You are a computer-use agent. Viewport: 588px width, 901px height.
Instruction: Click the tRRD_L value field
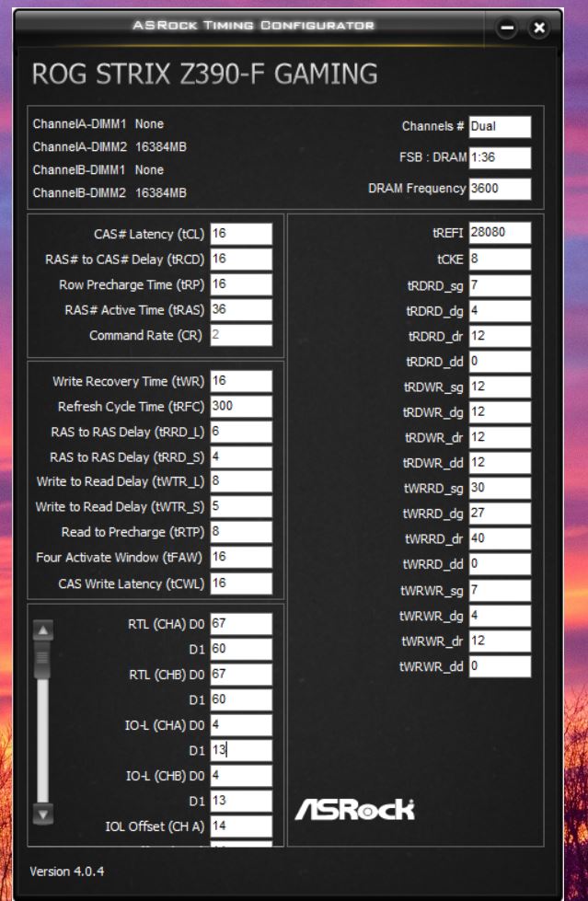pos(241,432)
